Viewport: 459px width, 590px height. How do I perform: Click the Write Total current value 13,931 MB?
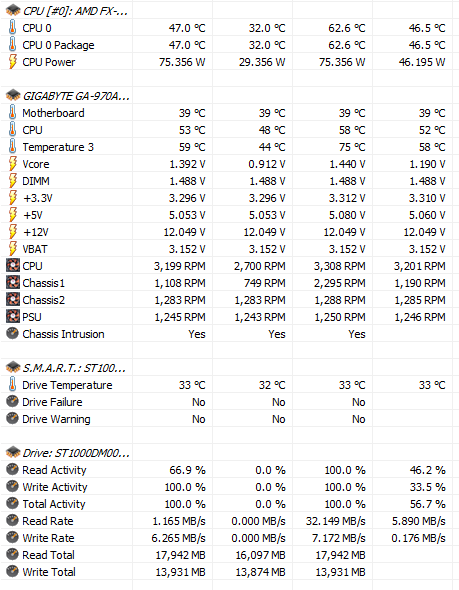(x=181, y=572)
